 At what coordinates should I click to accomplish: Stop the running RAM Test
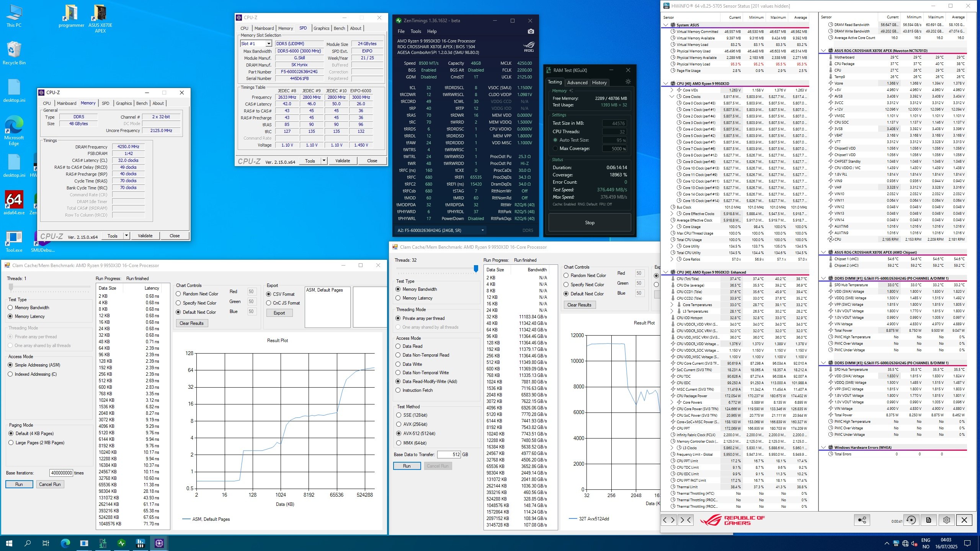pyautogui.click(x=590, y=223)
